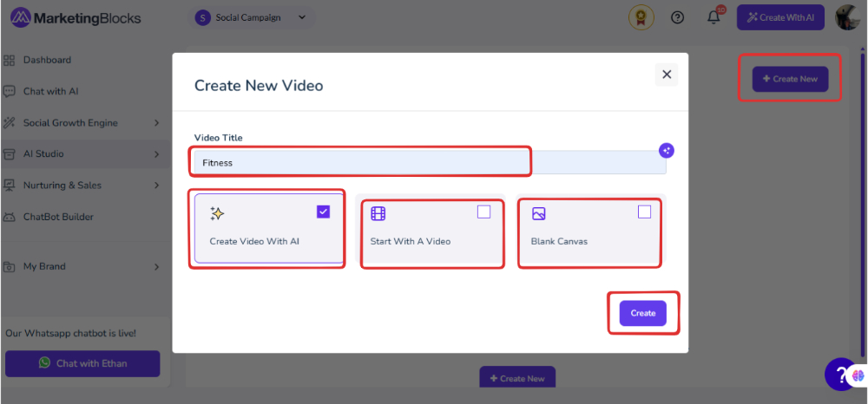Viewport: 868px width, 404px height.
Task: Click the film strip icon on Start With A Video
Action: (378, 213)
